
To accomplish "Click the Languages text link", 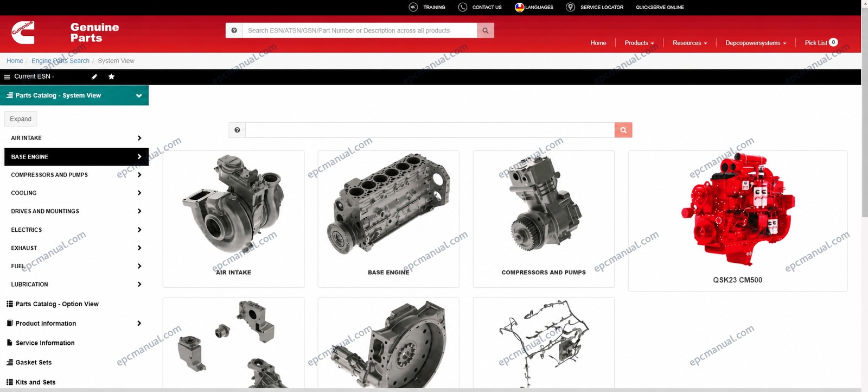I will tap(539, 7).
